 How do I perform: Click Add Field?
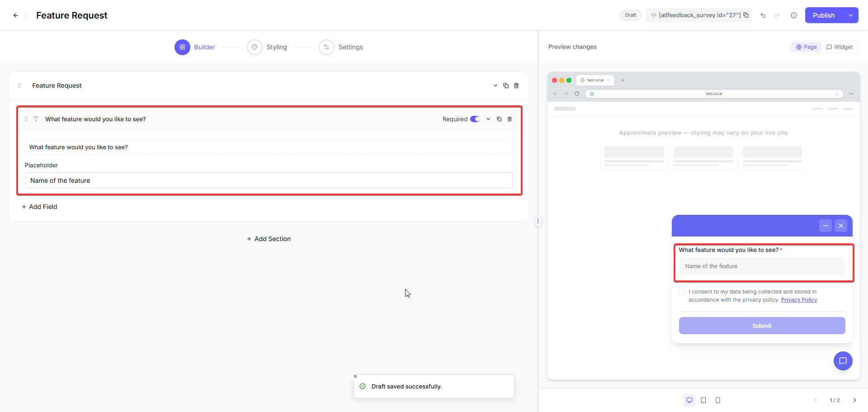pos(39,207)
